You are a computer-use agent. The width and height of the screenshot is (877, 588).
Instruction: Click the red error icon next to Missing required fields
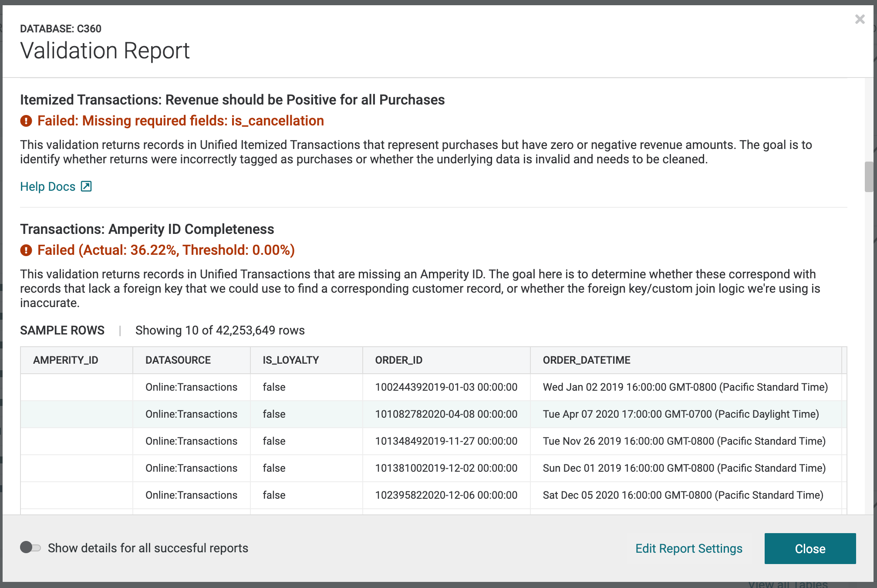pyautogui.click(x=26, y=121)
